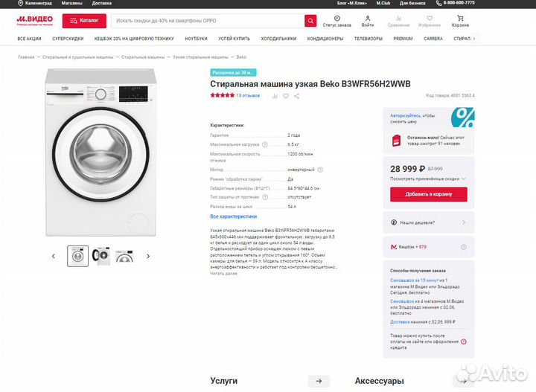Image resolution: width=536 pixels, height=392 pixels.
Task: Click the red credit info icon
Action: tap(464, 341)
